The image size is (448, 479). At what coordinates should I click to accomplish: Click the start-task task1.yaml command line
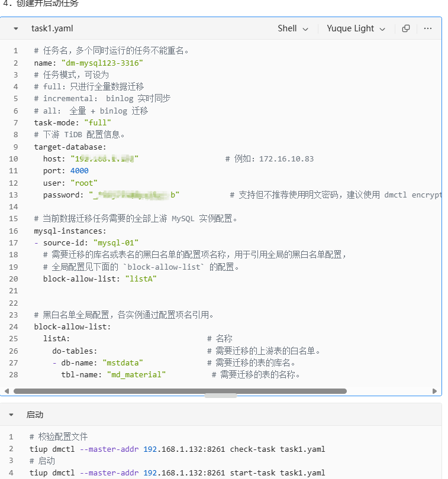click(x=178, y=472)
